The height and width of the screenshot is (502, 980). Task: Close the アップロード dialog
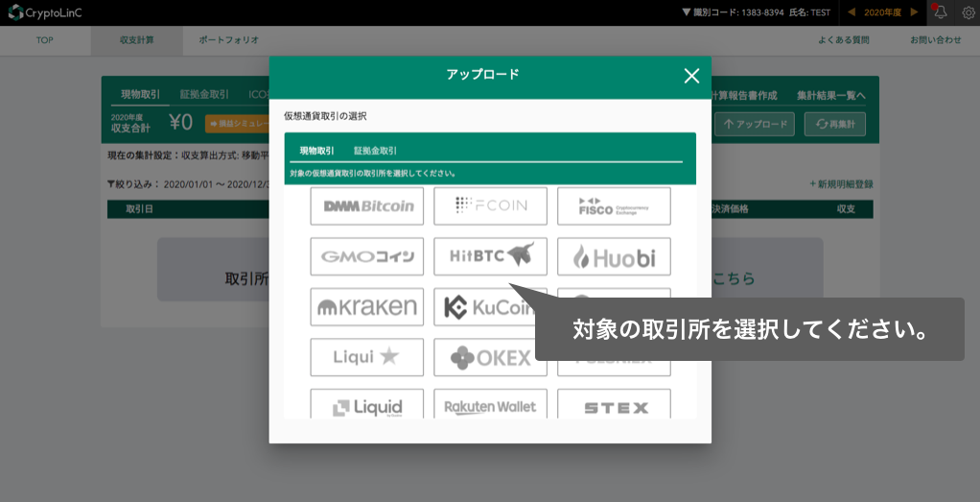[691, 77]
